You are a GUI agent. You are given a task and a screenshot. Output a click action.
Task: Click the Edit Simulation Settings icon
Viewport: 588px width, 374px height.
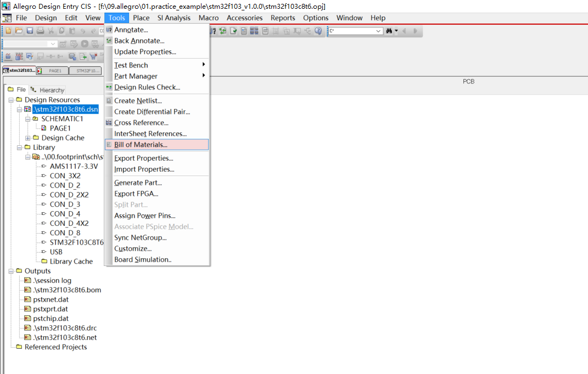coord(74,44)
